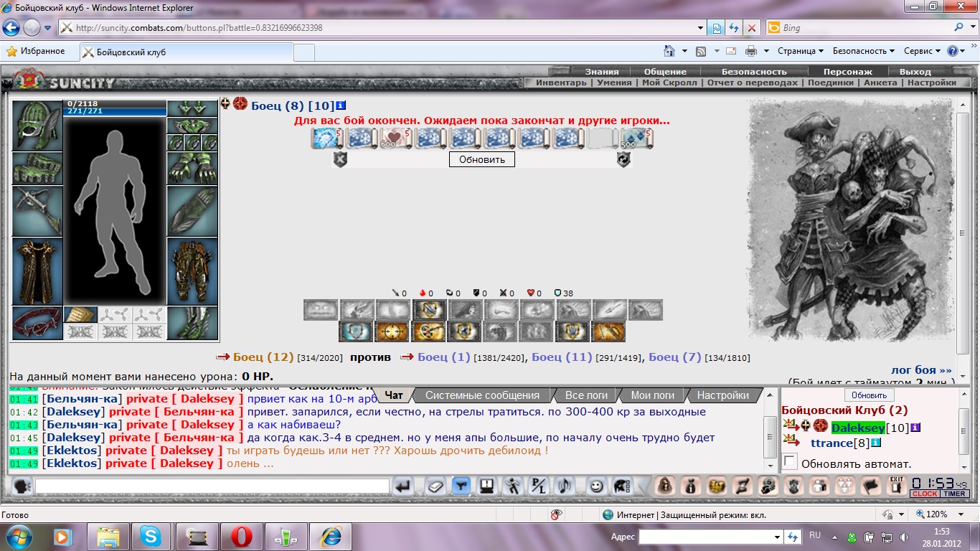Click the Bing search box
Viewport: 980px width, 551px height.
[865, 28]
